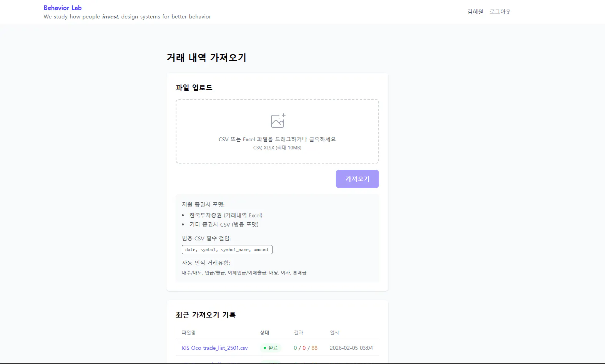This screenshot has height=364, width=605.
Task: Click the 거래 내역 가져오기 page title
Action: 206,58
